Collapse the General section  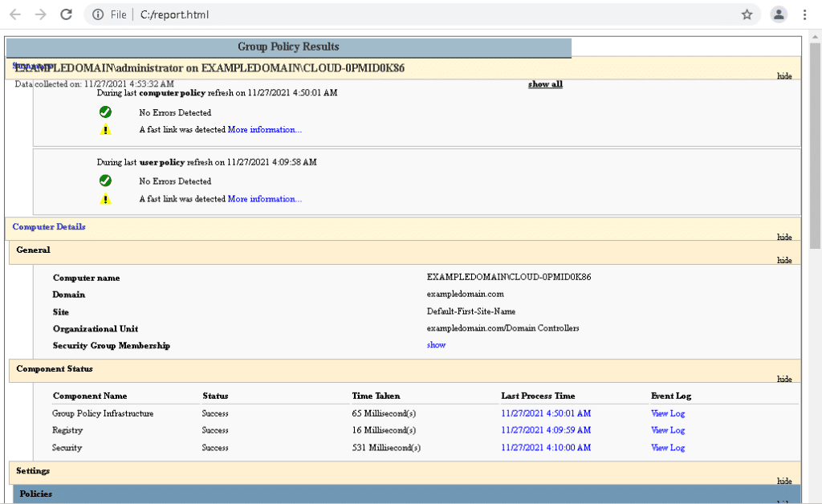784,260
